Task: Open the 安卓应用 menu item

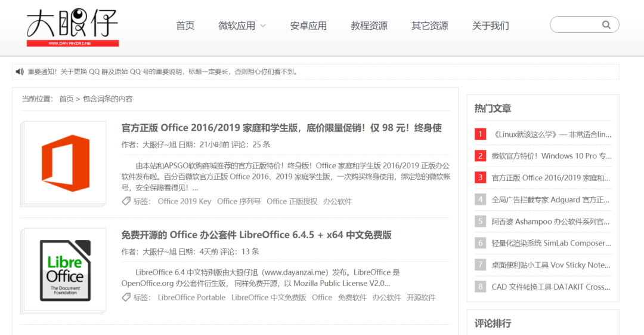Action: point(308,26)
